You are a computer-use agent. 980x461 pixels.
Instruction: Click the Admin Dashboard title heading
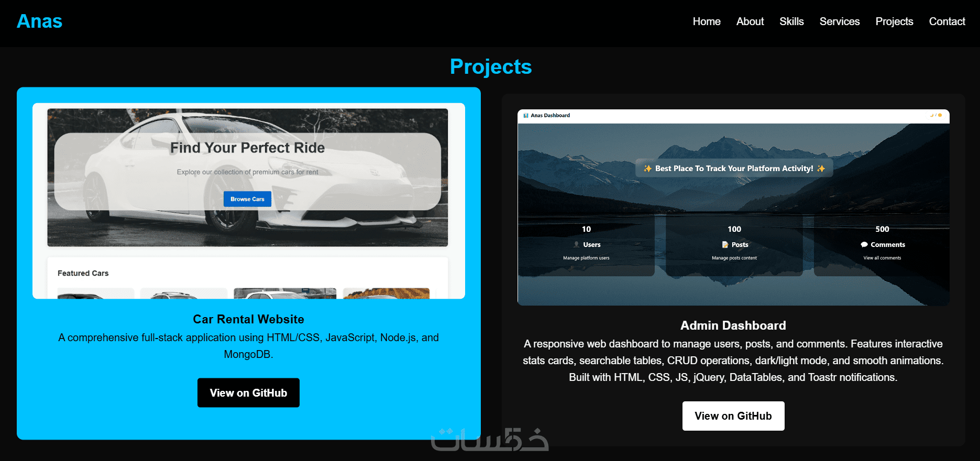(x=733, y=325)
